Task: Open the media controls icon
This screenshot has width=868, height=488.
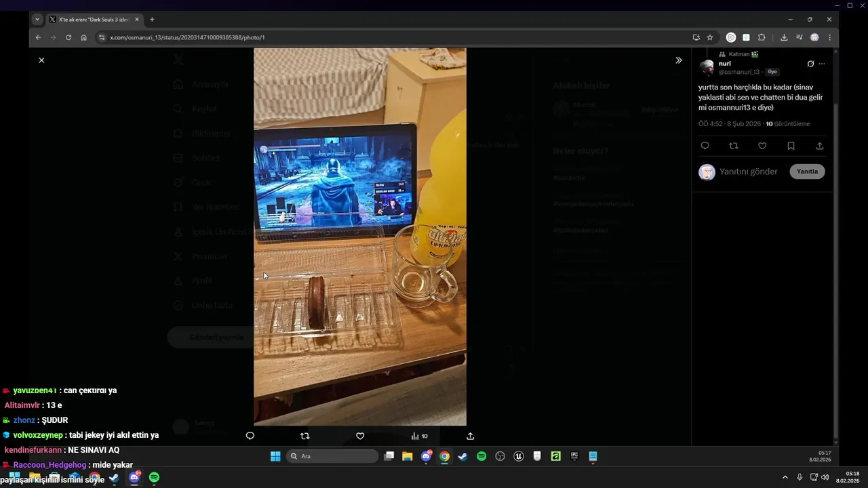Action: 800,37
